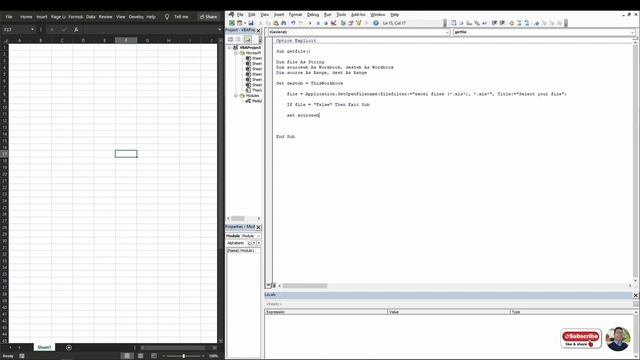Close the Properties panel

coord(258,227)
